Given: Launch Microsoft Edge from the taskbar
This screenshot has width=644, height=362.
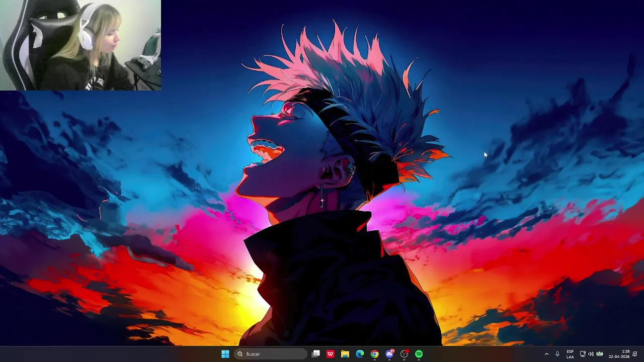Looking at the screenshot, I should point(360,354).
